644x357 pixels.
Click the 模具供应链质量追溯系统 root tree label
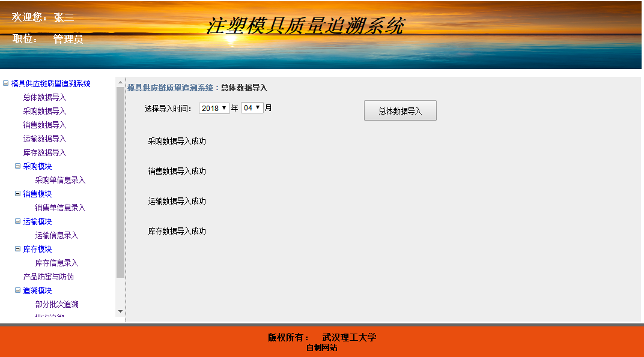(x=50, y=83)
